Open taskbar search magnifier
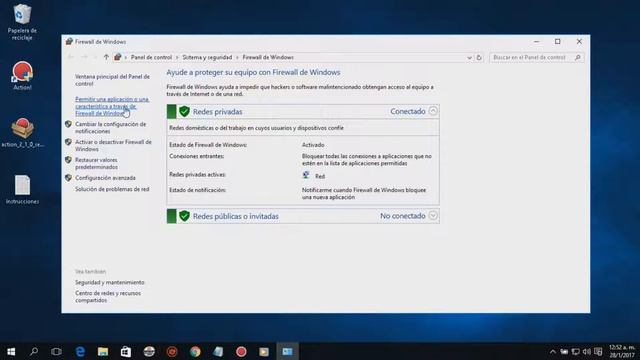 coord(34,351)
